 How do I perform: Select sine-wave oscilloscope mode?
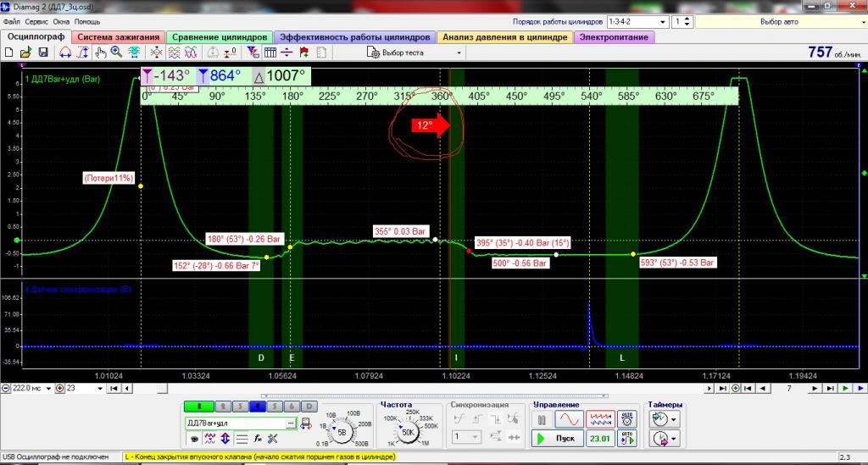pyautogui.click(x=569, y=419)
